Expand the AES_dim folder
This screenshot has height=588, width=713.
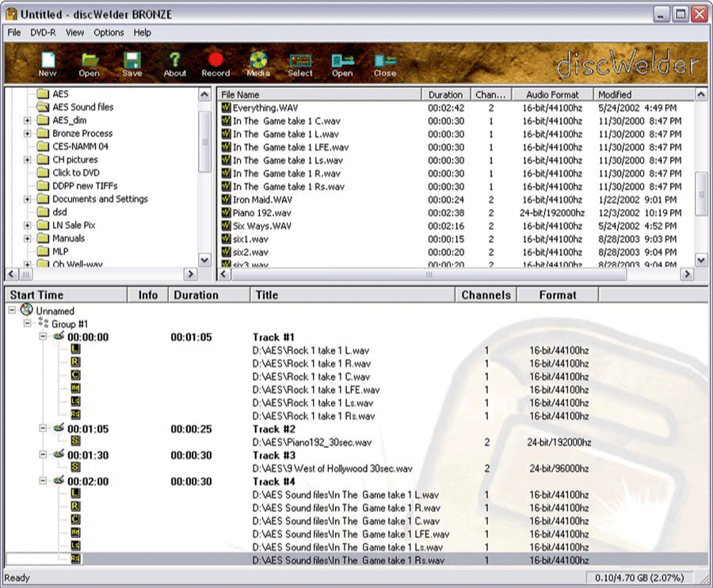[x=27, y=120]
